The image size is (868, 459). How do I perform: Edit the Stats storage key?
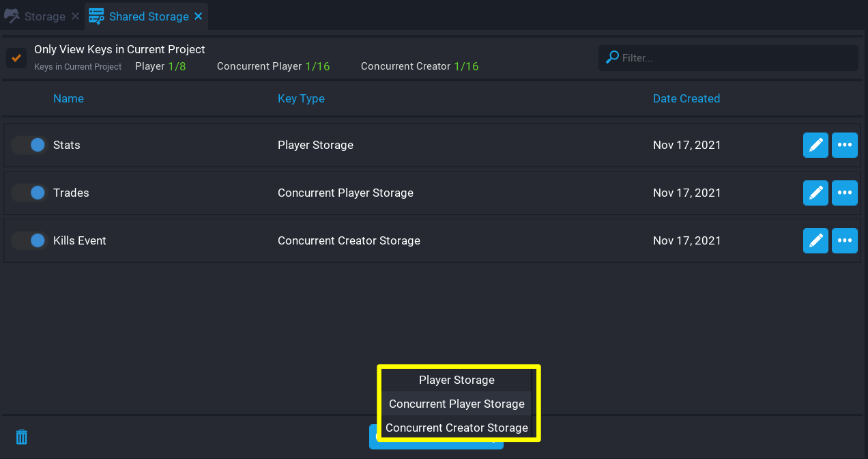coord(815,145)
